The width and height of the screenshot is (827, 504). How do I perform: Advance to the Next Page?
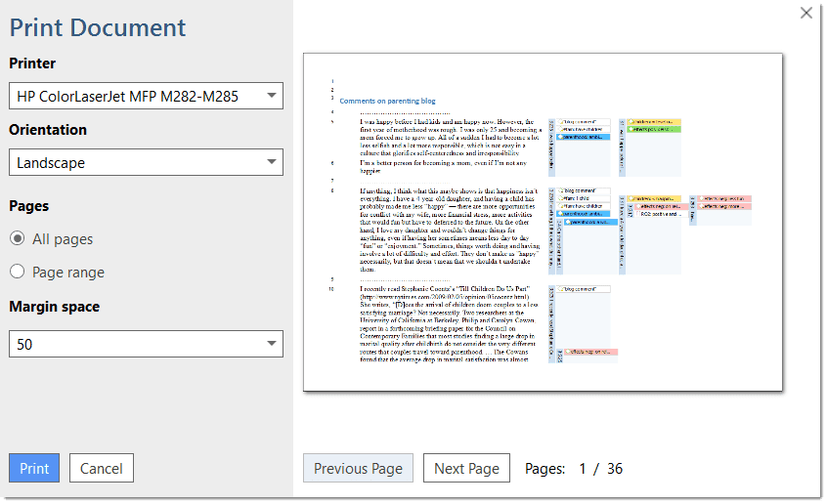(x=466, y=468)
